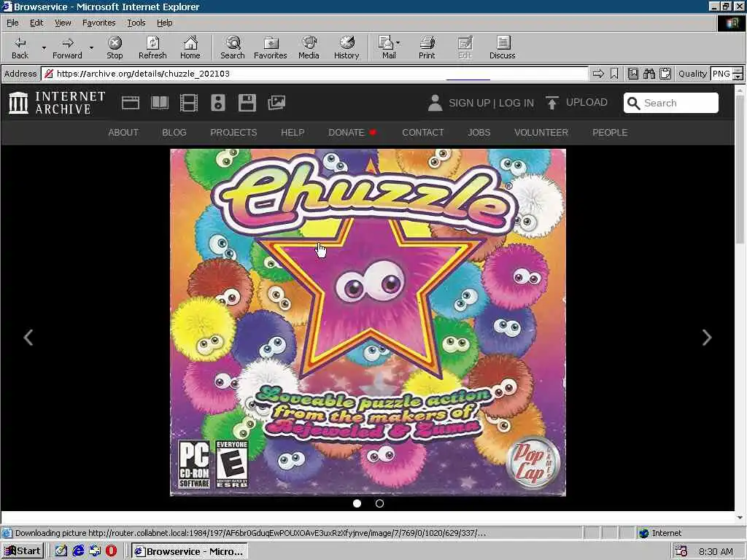Image resolution: width=747 pixels, height=560 pixels.
Task: Launch Internet Explorer from quick launch
Action: [78, 551]
